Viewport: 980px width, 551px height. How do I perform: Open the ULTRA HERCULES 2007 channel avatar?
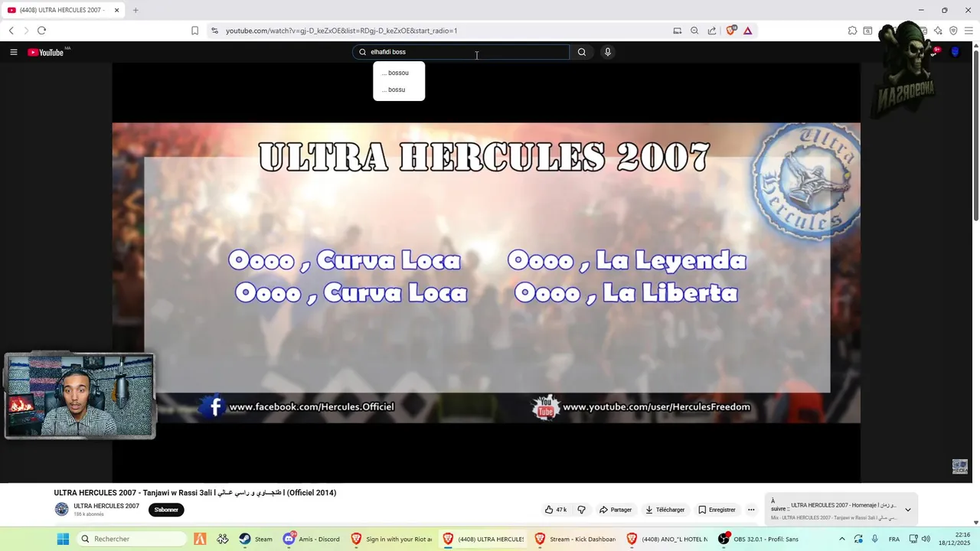(61, 509)
